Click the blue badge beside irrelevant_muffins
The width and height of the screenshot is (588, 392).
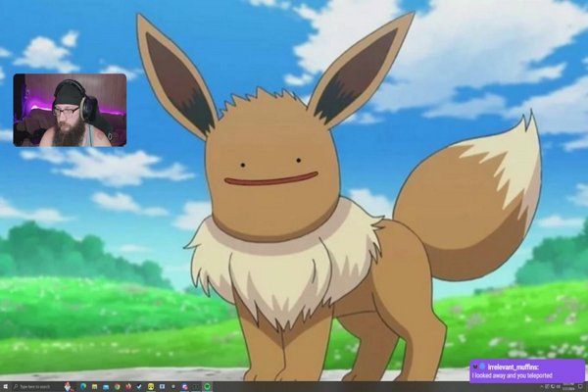tap(482, 367)
